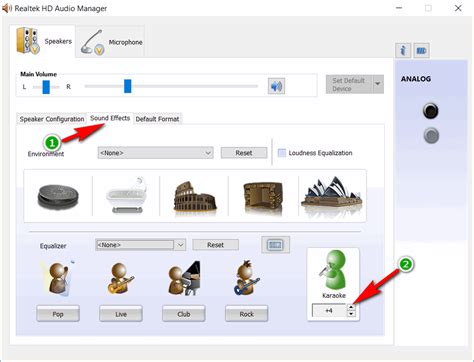Select the black analog jack connector
This screenshot has height=362, width=474.
pos(430,111)
